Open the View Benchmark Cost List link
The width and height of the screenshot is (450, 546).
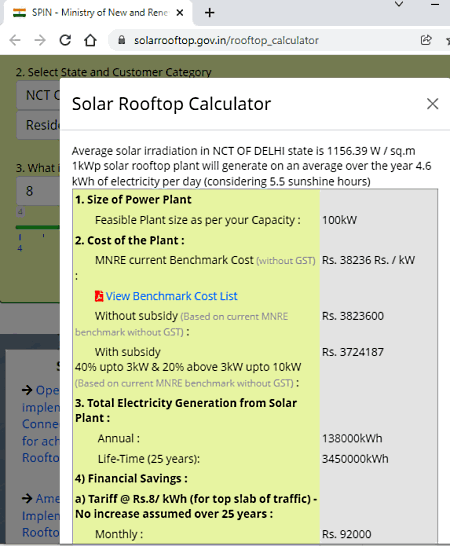pos(171,296)
